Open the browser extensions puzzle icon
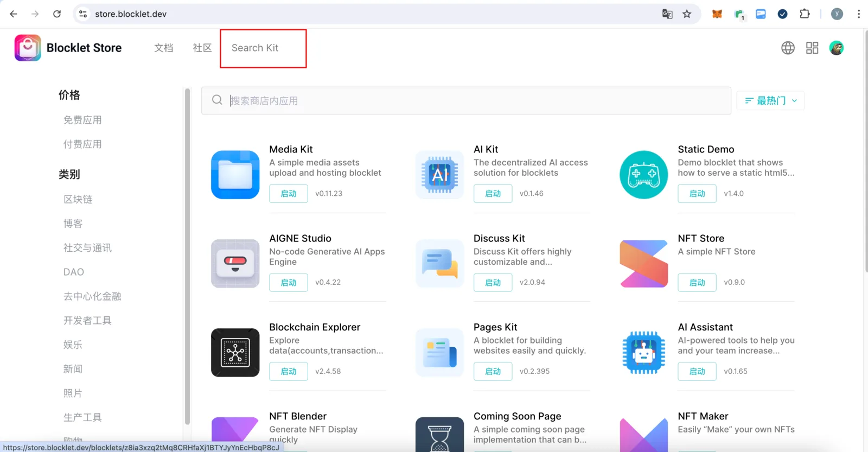The image size is (868, 452). 805,14
